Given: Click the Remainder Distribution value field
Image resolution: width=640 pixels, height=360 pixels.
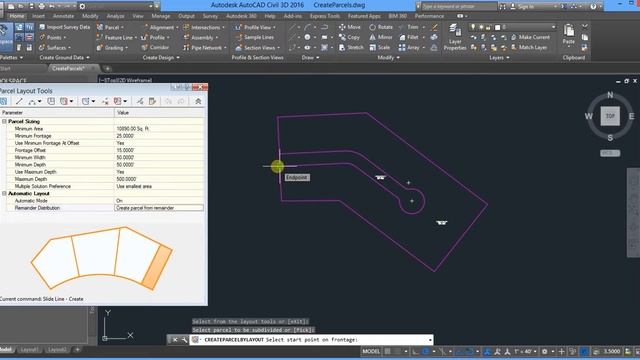Looking at the screenshot, I should (x=159, y=208).
